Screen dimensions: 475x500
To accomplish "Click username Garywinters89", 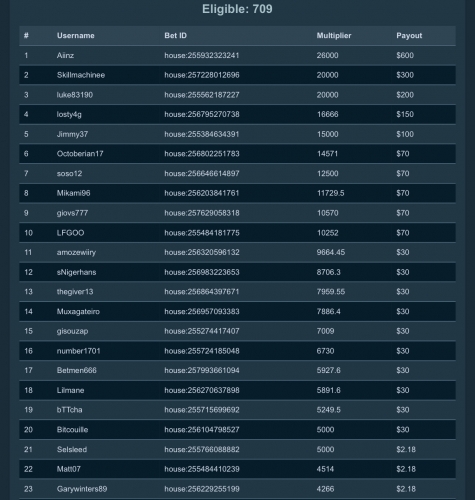I will coord(82,489).
